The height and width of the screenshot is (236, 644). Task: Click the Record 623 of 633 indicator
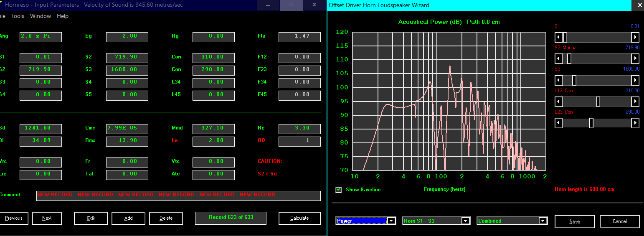pos(231,218)
